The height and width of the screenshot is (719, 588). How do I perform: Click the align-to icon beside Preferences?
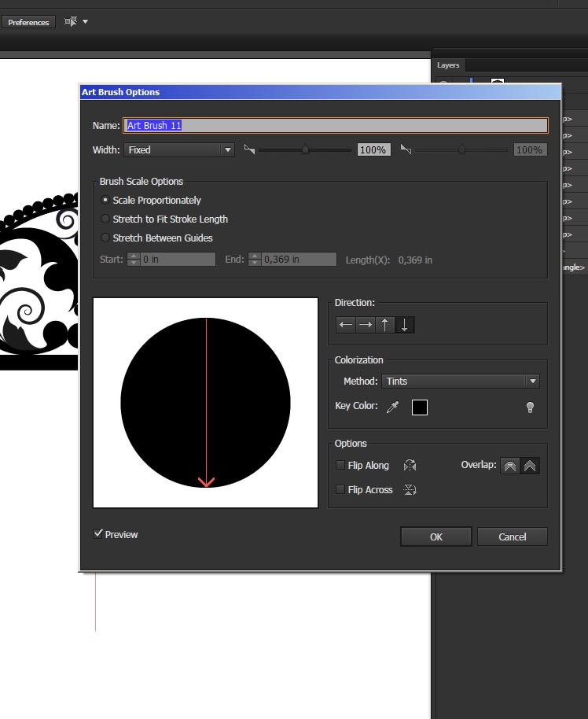click(x=71, y=21)
